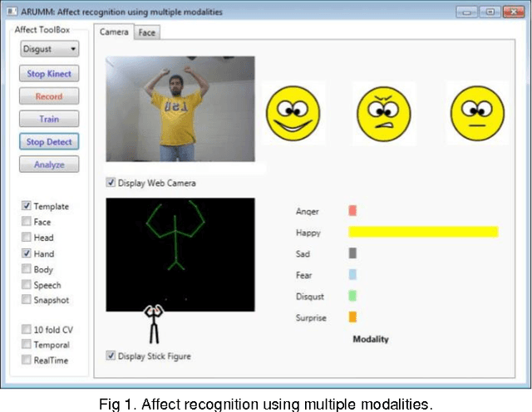The image size is (532, 412).
Task: Click the webcam video preview image
Action: click(180, 109)
